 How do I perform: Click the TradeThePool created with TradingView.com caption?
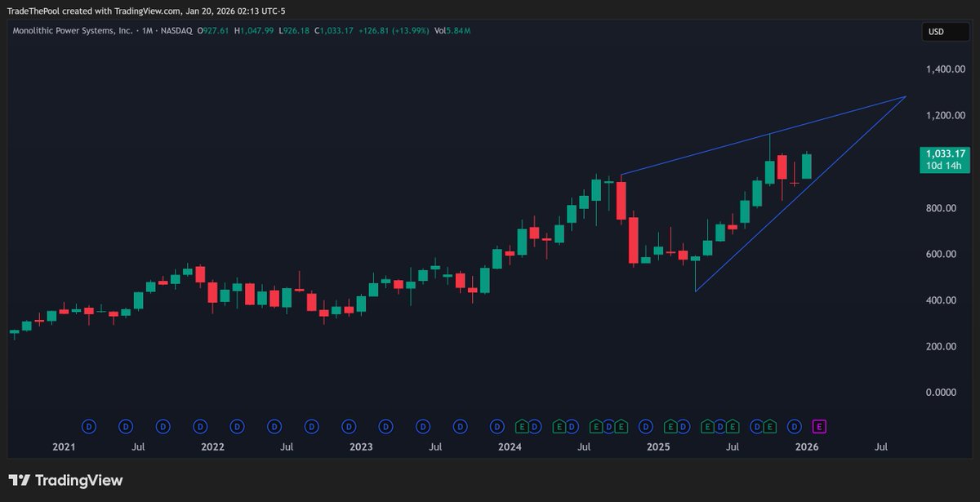point(146,10)
